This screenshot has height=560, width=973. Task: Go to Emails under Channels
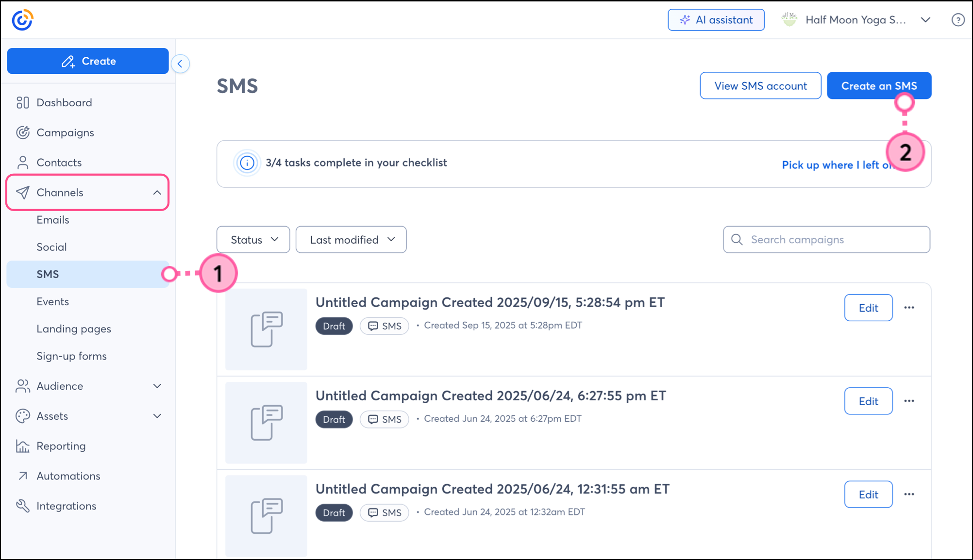click(x=53, y=220)
